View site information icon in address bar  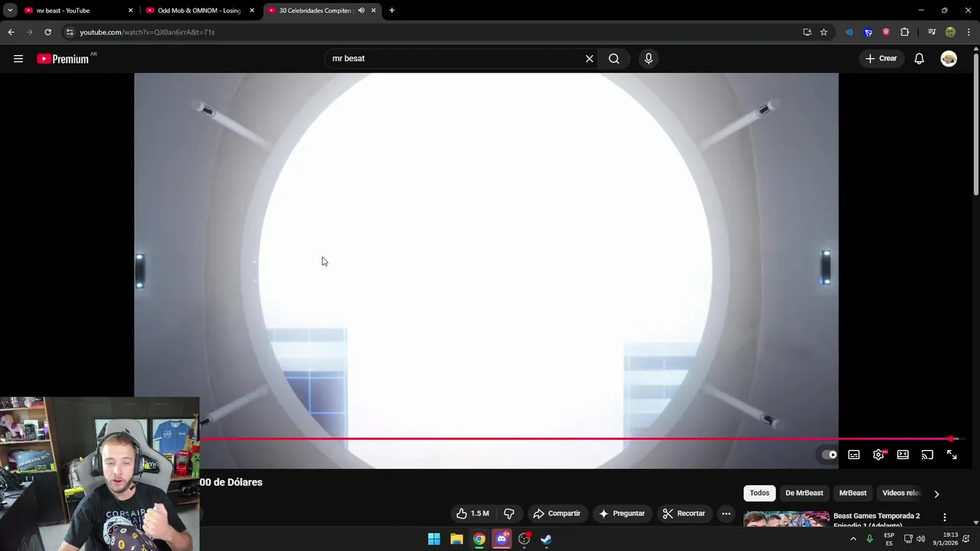[x=70, y=32]
